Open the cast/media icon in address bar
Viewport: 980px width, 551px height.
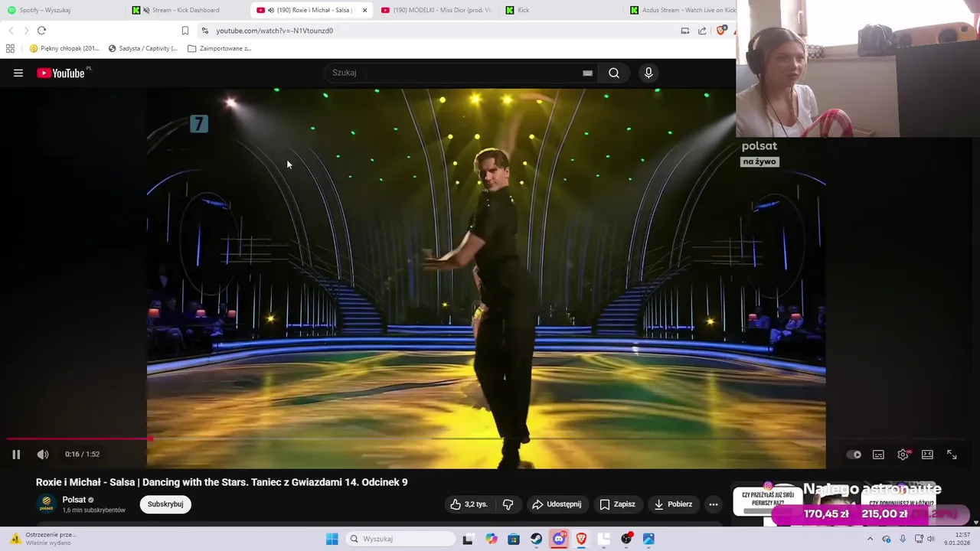click(685, 31)
